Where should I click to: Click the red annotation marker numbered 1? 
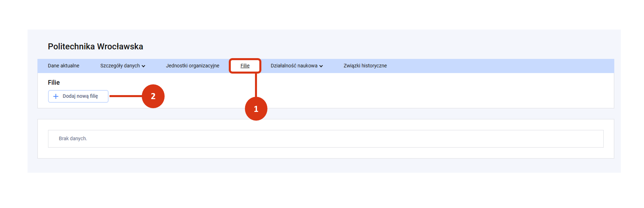point(256,109)
